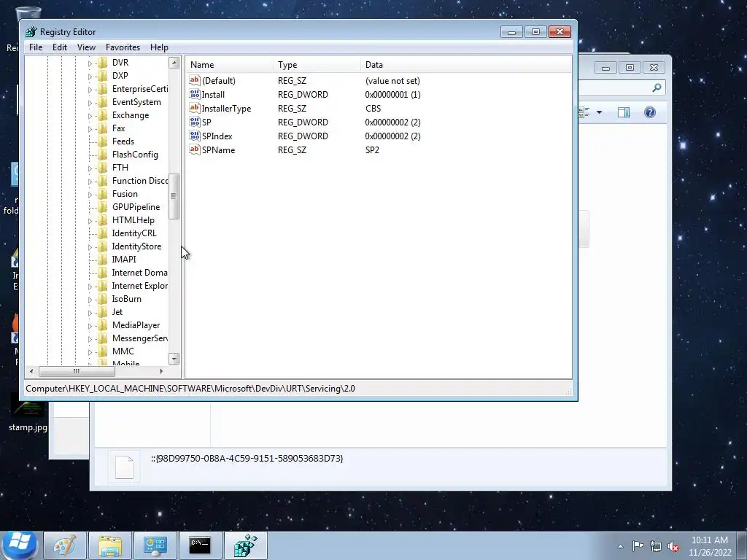
Task: Sort values by the Data column header
Action: (466, 65)
